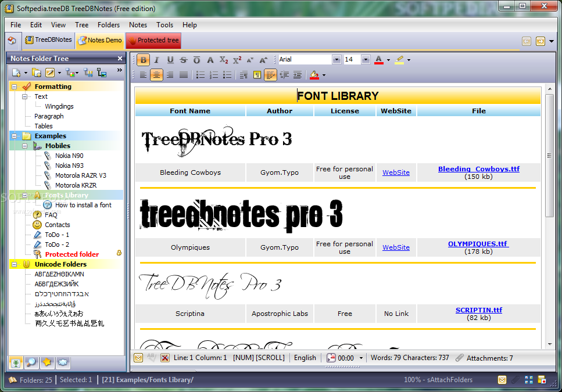Close the Notes Folder Tree panel
The height and width of the screenshot is (392, 562).
point(120,58)
